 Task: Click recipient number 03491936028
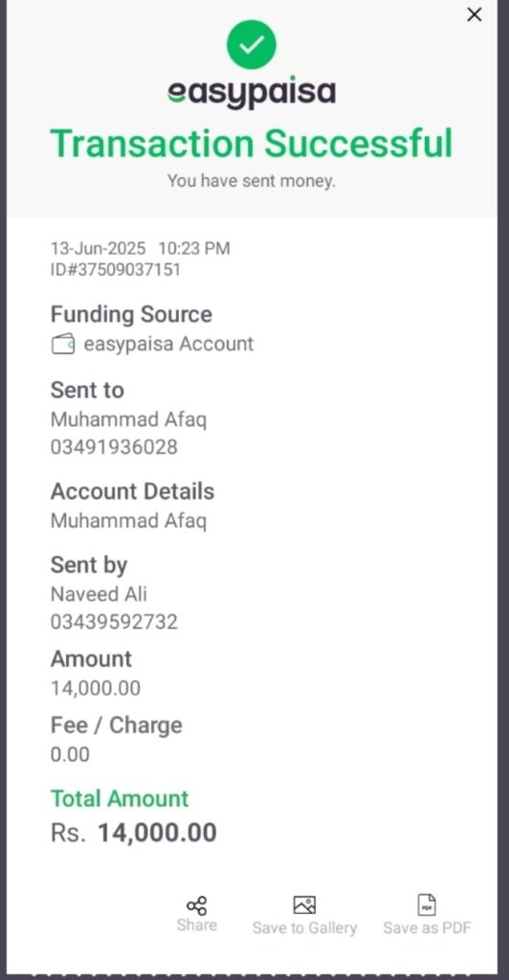point(114,448)
